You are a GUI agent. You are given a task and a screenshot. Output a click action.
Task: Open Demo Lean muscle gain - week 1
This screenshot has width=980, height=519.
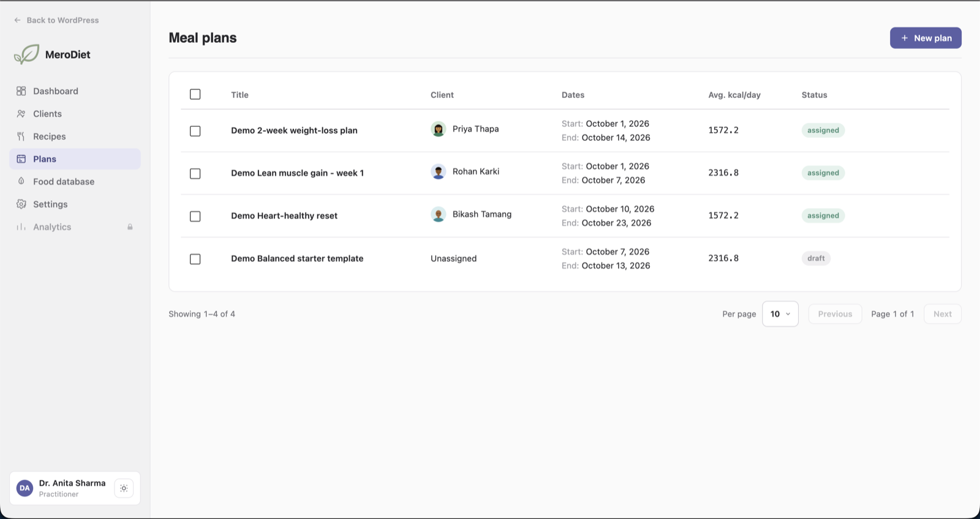pyautogui.click(x=297, y=173)
